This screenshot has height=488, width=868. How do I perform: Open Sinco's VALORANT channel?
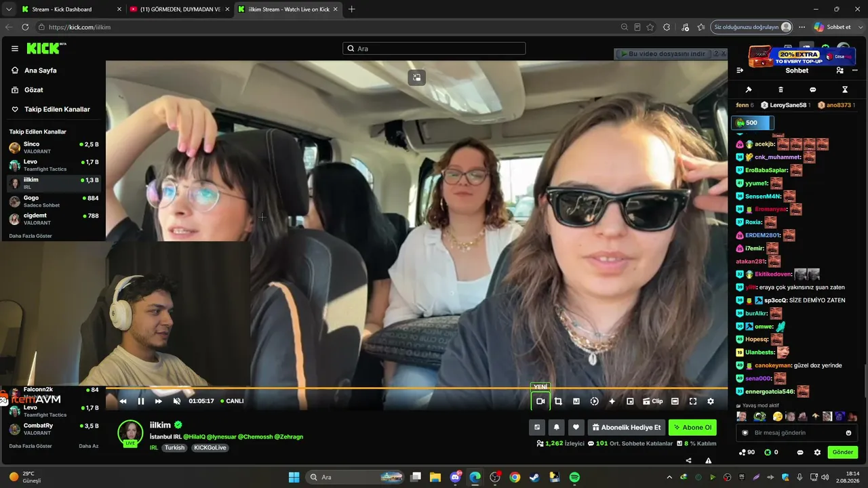(54, 148)
